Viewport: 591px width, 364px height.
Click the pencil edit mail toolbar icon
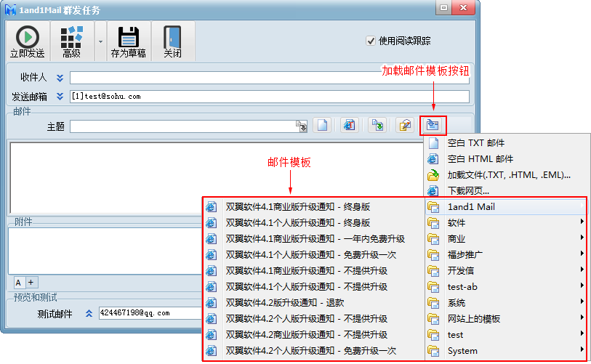click(x=405, y=125)
